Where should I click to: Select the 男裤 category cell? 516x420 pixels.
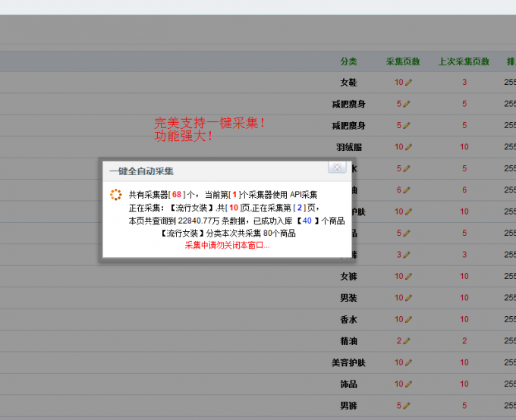pyautogui.click(x=348, y=406)
